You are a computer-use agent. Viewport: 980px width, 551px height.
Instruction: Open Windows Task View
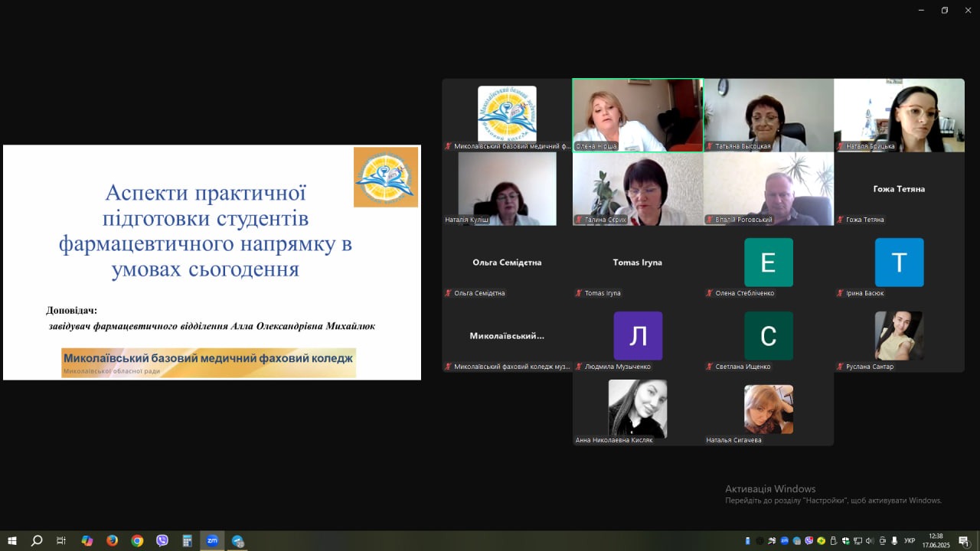point(61,540)
